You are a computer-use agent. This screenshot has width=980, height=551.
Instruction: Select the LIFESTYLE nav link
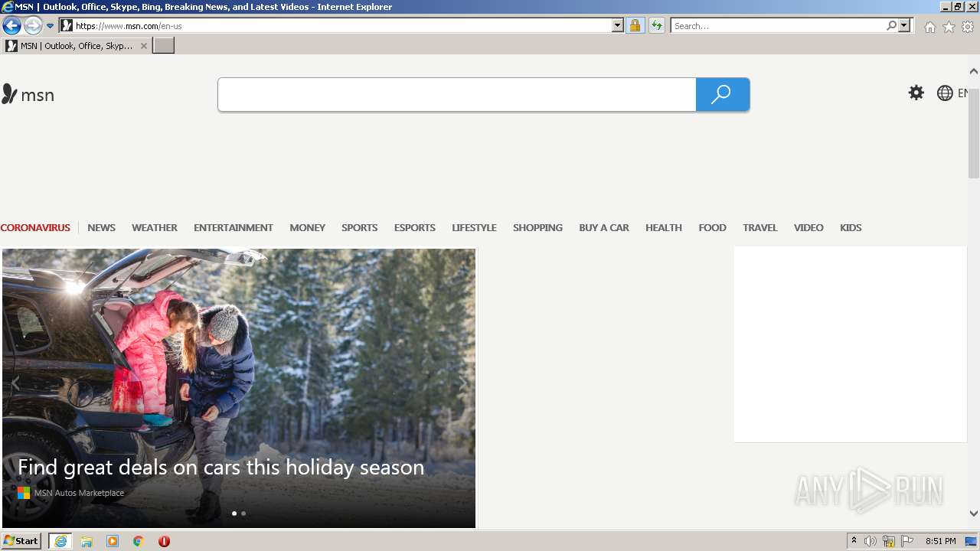[474, 227]
